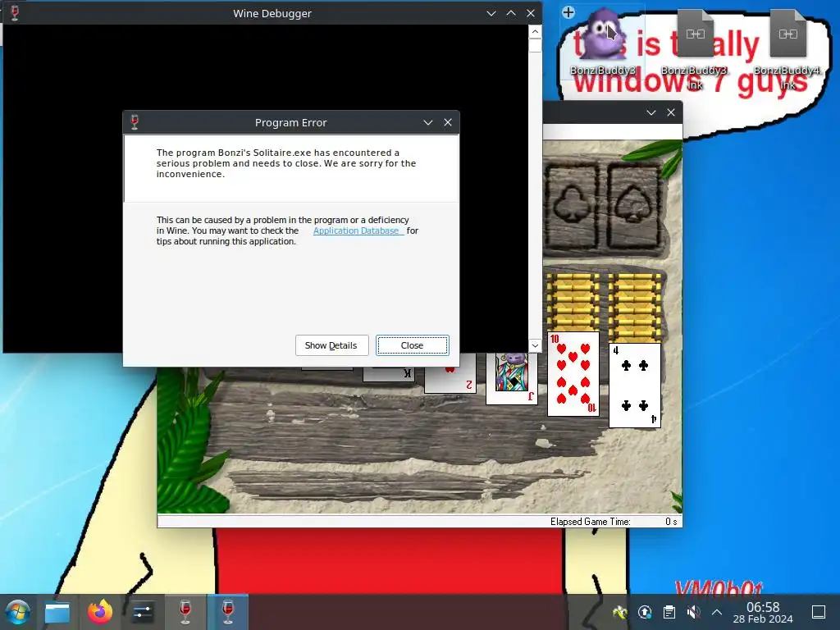Click the show desktop button in taskbar

(819, 612)
